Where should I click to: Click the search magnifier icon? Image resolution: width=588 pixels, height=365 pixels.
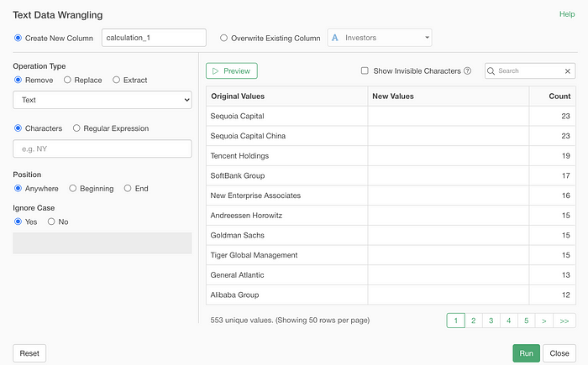(491, 71)
